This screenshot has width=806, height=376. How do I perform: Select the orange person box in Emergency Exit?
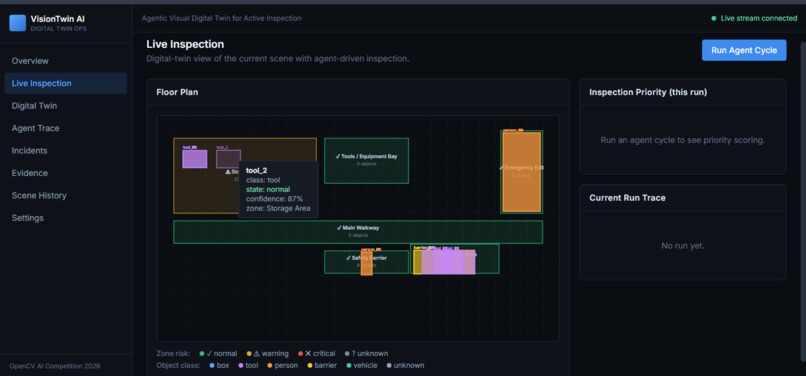(522, 172)
